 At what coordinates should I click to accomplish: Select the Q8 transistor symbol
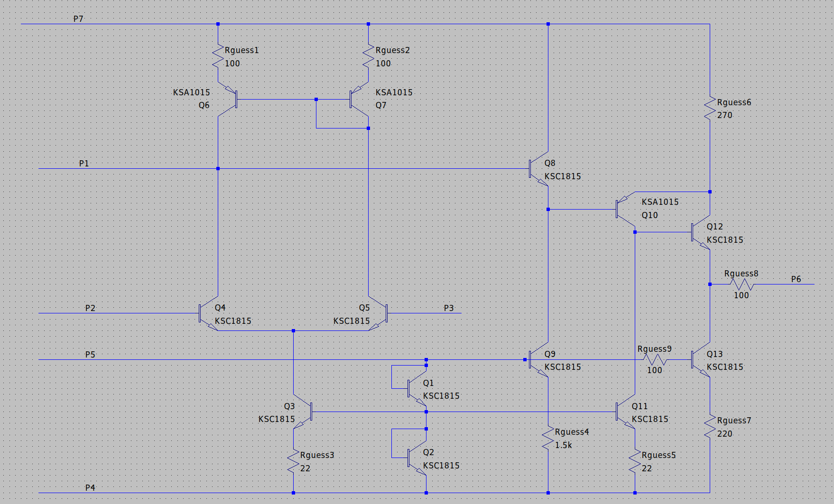(539, 168)
